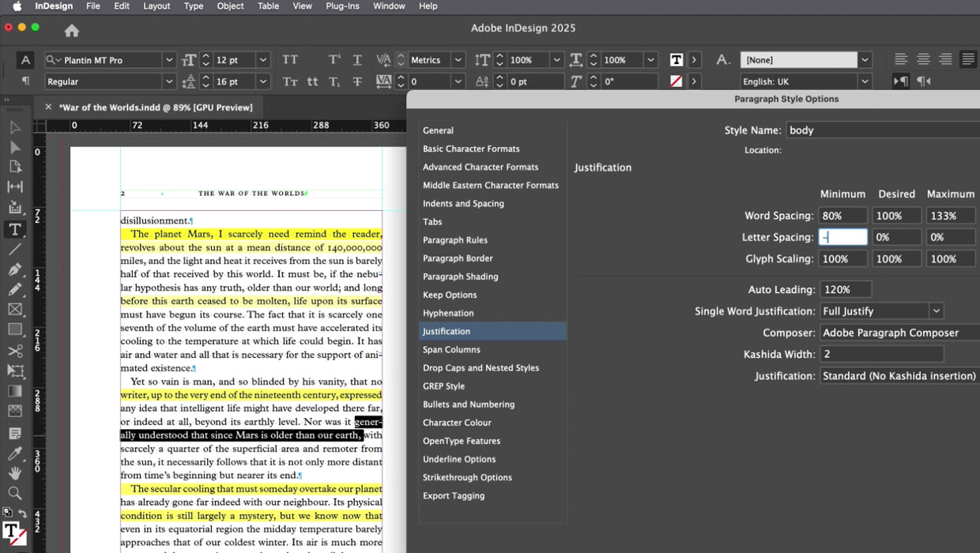Viewport: 980px width, 553px height.
Task: Open the Type menu
Action: (194, 6)
